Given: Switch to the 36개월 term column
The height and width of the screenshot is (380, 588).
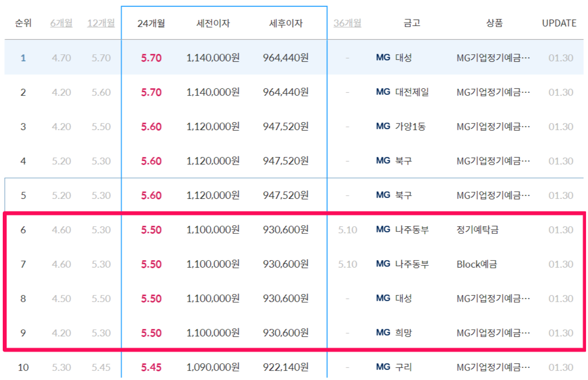Looking at the screenshot, I should (x=348, y=23).
